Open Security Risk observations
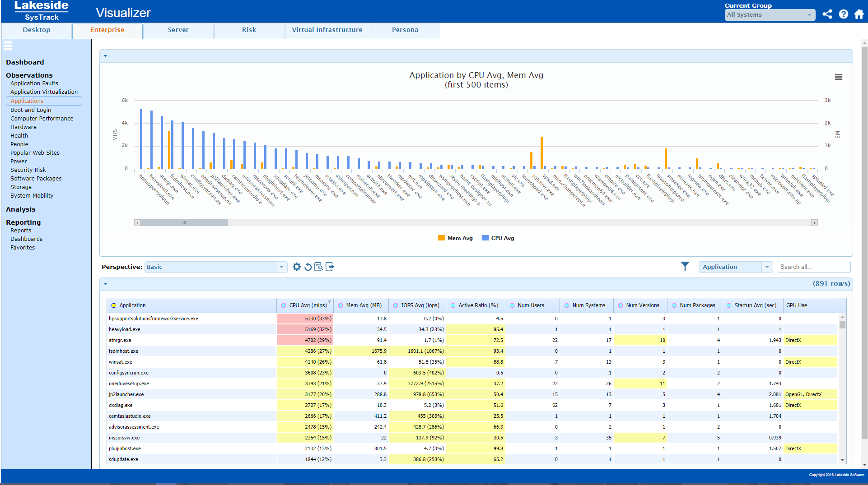 click(x=28, y=170)
